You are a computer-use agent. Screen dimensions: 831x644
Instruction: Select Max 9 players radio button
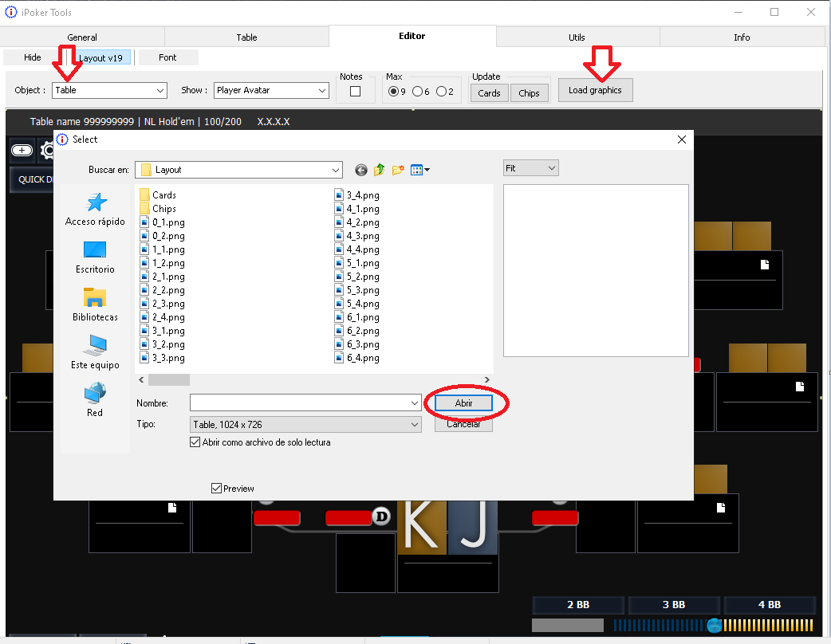click(x=393, y=92)
